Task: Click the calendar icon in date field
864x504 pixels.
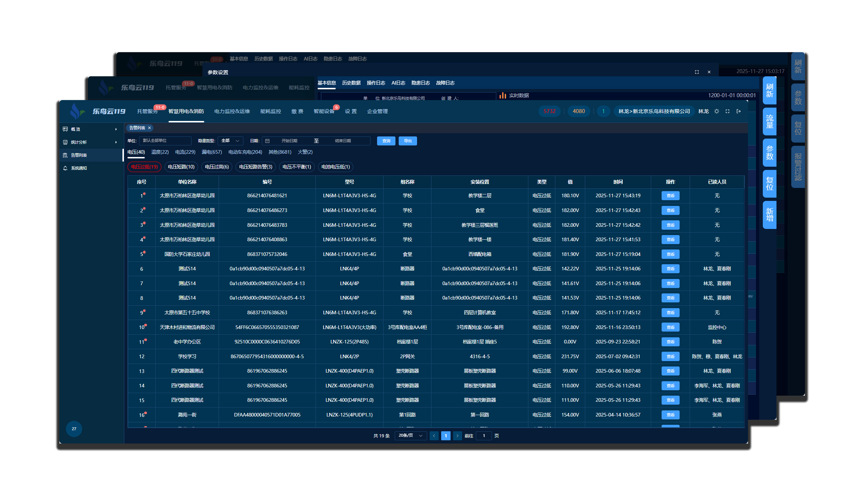Action: 267,141
